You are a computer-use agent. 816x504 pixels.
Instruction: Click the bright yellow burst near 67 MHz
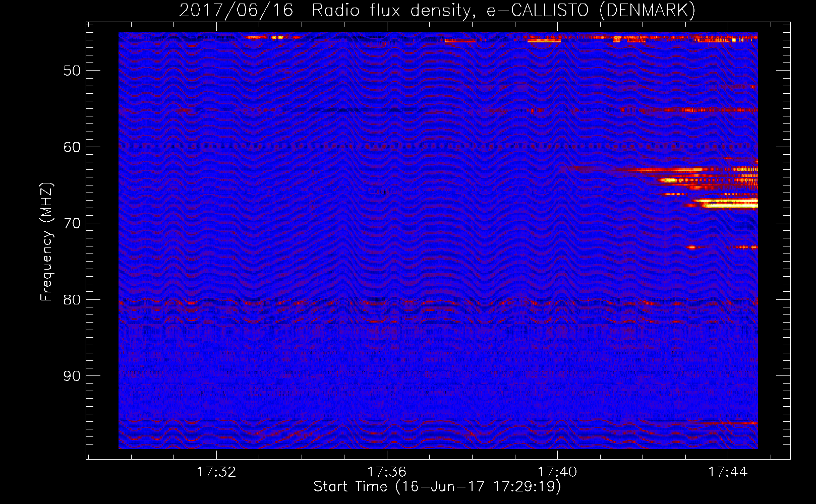(725, 204)
